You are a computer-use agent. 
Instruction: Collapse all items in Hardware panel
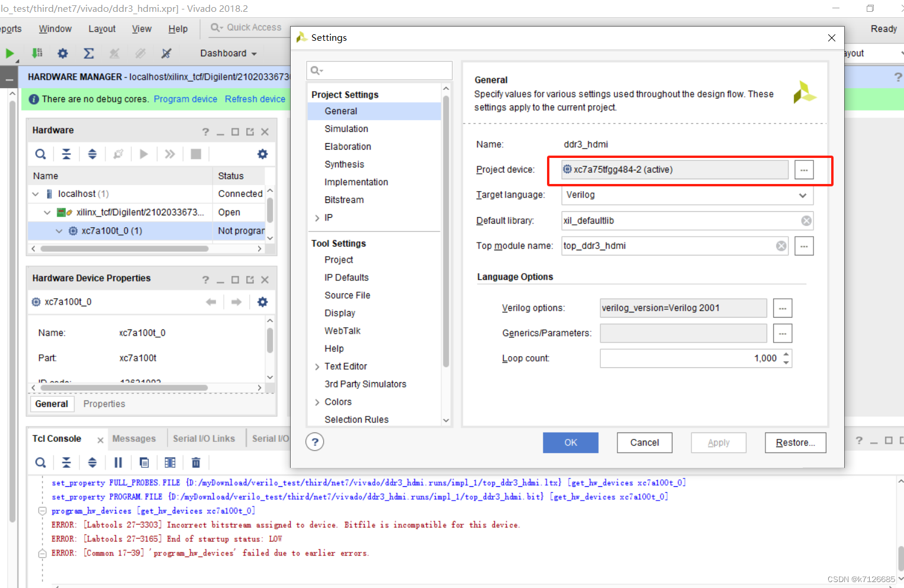click(x=66, y=154)
